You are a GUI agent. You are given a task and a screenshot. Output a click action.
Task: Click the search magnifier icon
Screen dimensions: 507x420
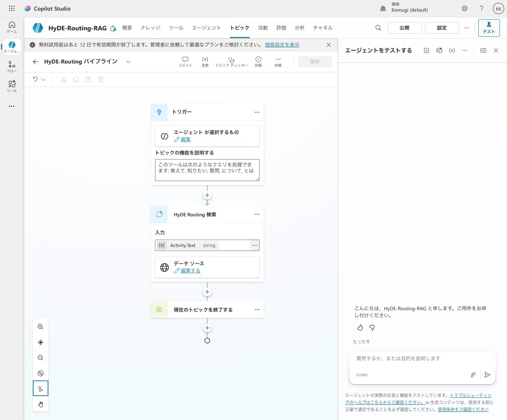coord(378,28)
